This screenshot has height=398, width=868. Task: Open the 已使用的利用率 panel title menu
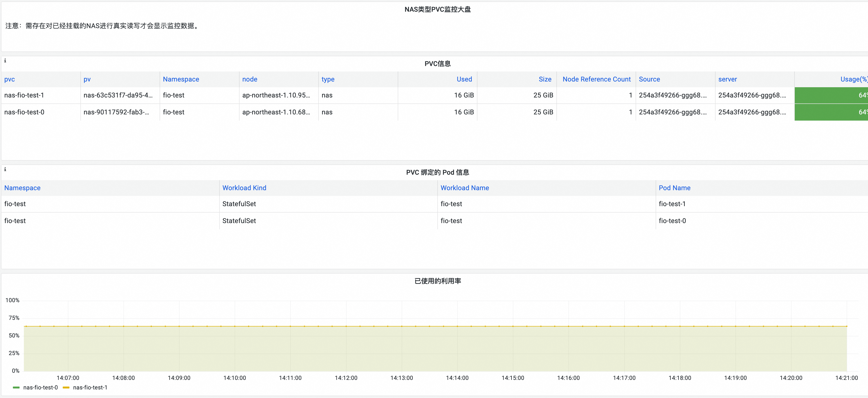tap(437, 281)
